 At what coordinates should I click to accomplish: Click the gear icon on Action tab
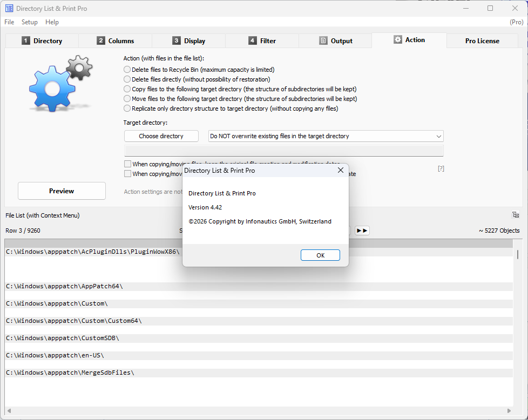(x=398, y=40)
